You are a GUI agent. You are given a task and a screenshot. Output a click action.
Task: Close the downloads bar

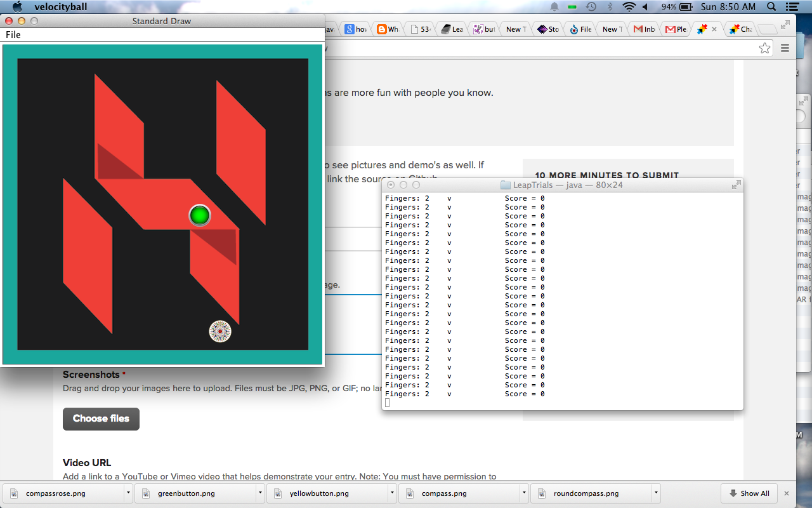point(787,493)
